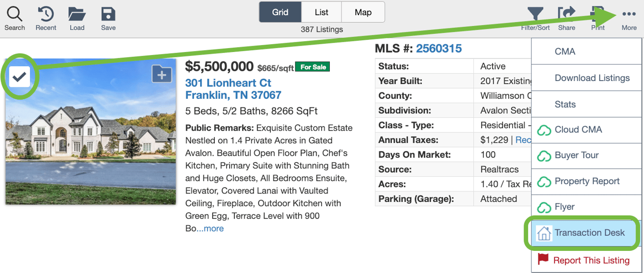Open MLS number 2560315 link
Image resolution: width=644 pixels, height=273 pixels.
tap(439, 48)
